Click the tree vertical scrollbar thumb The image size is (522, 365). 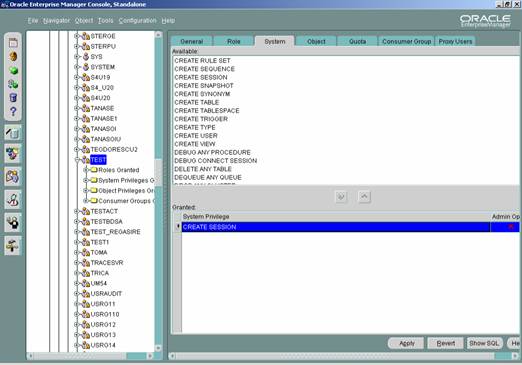[158, 173]
